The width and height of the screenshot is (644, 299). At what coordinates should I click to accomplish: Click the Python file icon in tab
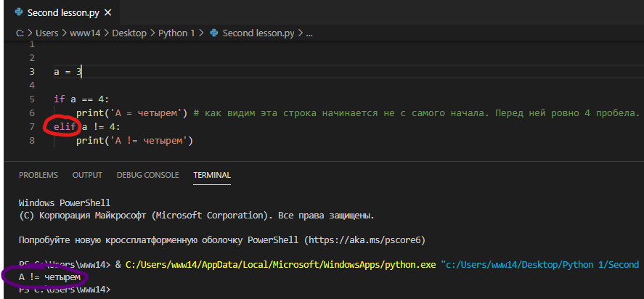pyautogui.click(x=18, y=12)
